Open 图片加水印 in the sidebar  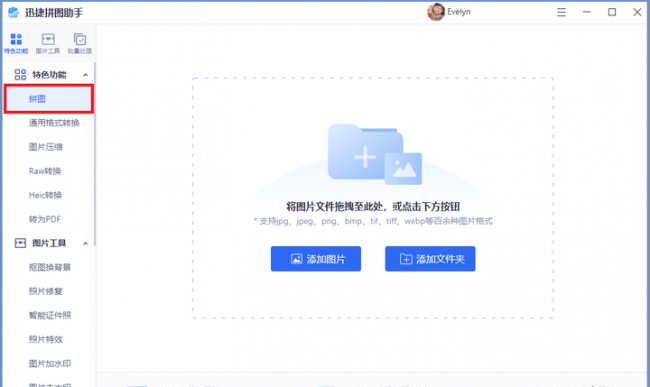click(x=49, y=363)
